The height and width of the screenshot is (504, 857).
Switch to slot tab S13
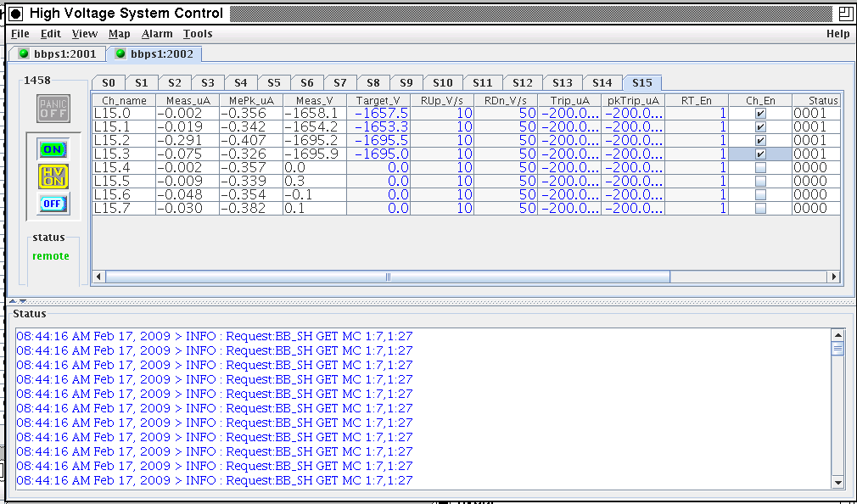point(563,82)
